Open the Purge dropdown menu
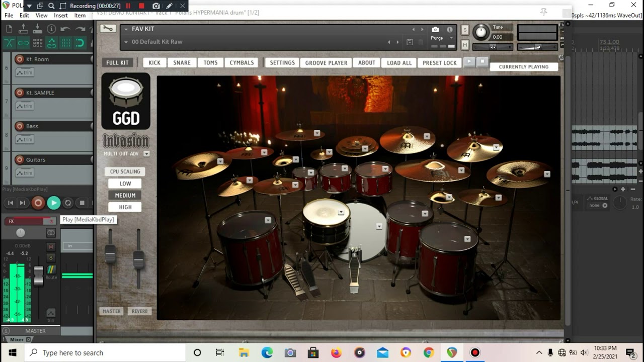Image resolution: width=644 pixels, height=362 pixels. (x=451, y=38)
